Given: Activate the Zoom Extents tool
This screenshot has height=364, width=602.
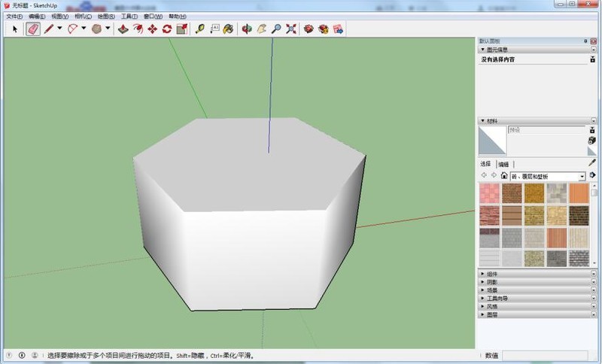Looking at the screenshot, I should (x=291, y=29).
